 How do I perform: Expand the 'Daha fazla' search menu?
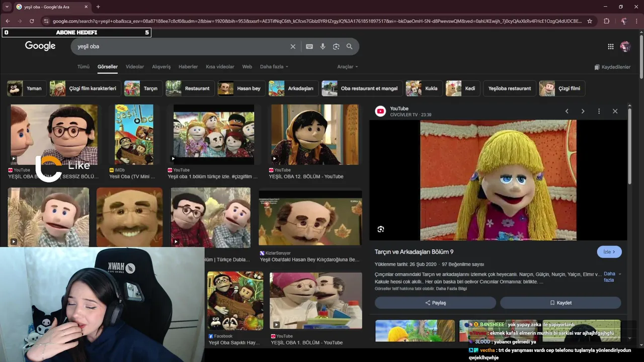point(274,66)
